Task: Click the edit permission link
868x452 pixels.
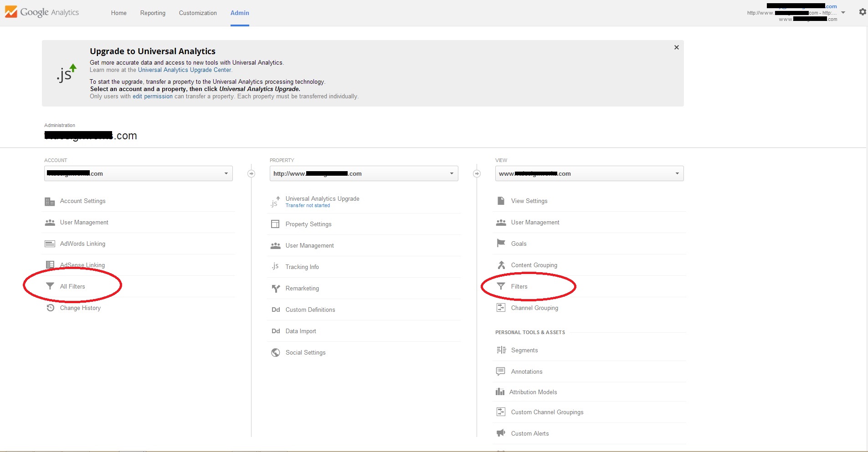Action: [153, 96]
